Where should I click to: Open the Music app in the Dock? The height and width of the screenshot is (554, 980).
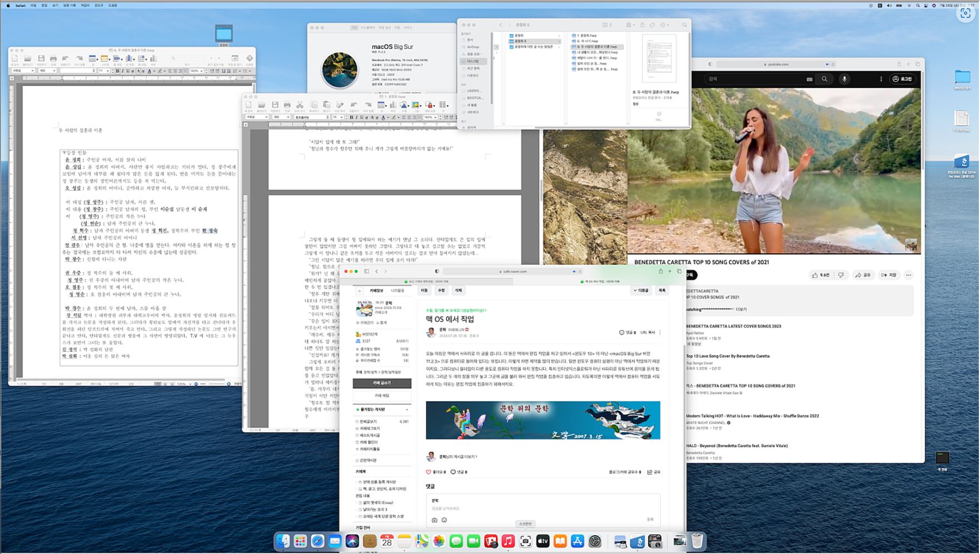tap(508, 541)
